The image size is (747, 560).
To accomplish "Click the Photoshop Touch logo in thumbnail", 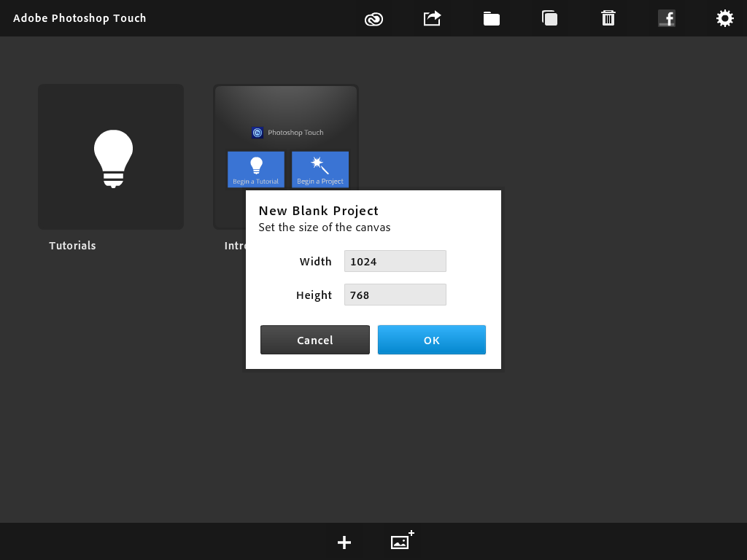I will pos(258,133).
